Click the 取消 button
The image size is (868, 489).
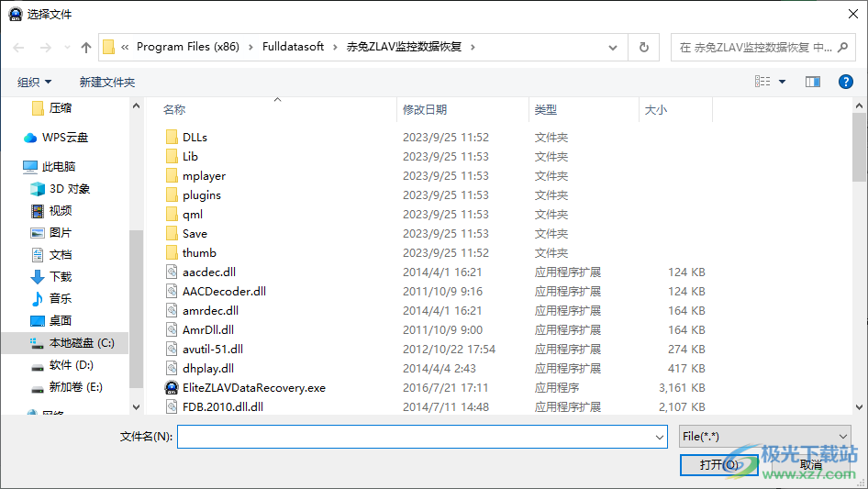(810, 464)
